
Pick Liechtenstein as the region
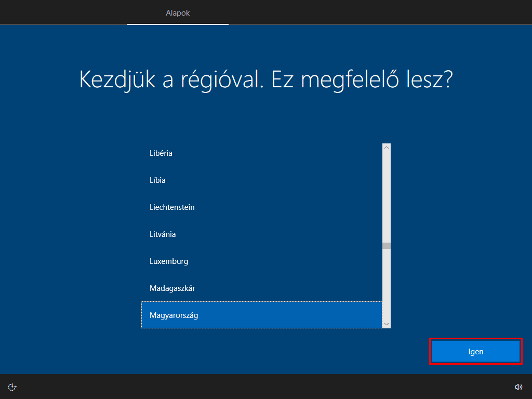point(172,207)
